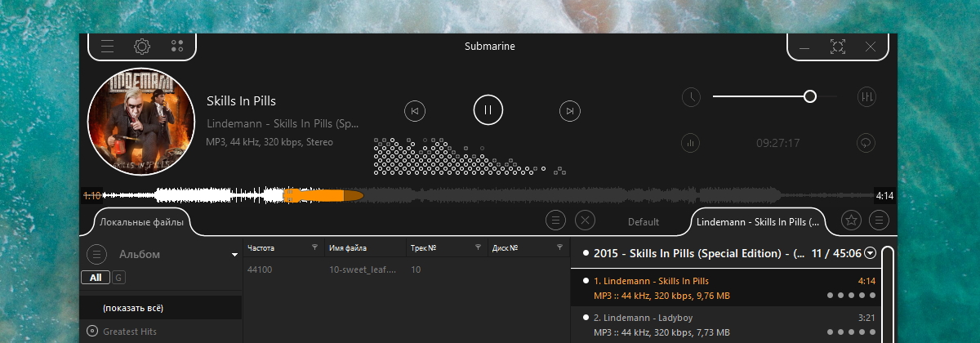Open the menu icon beside the star
Viewport: 980px width, 343px height.
pos(879,220)
